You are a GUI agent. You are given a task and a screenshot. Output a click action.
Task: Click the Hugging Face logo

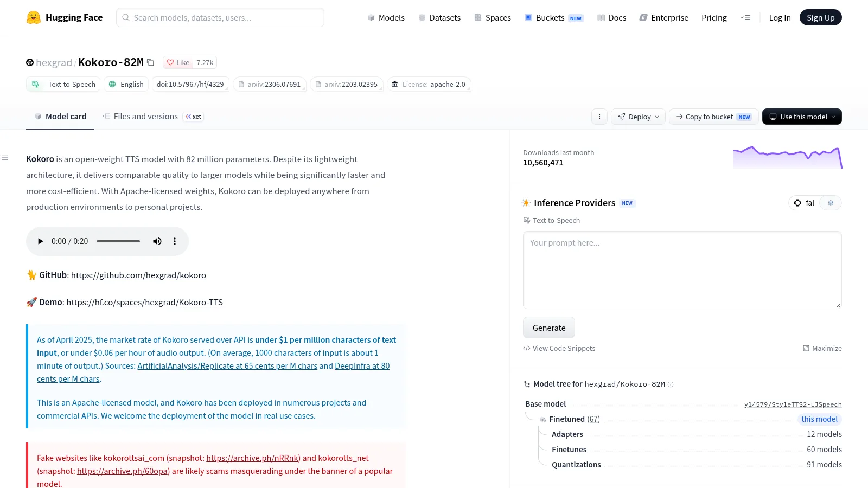[x=65, y=17]
